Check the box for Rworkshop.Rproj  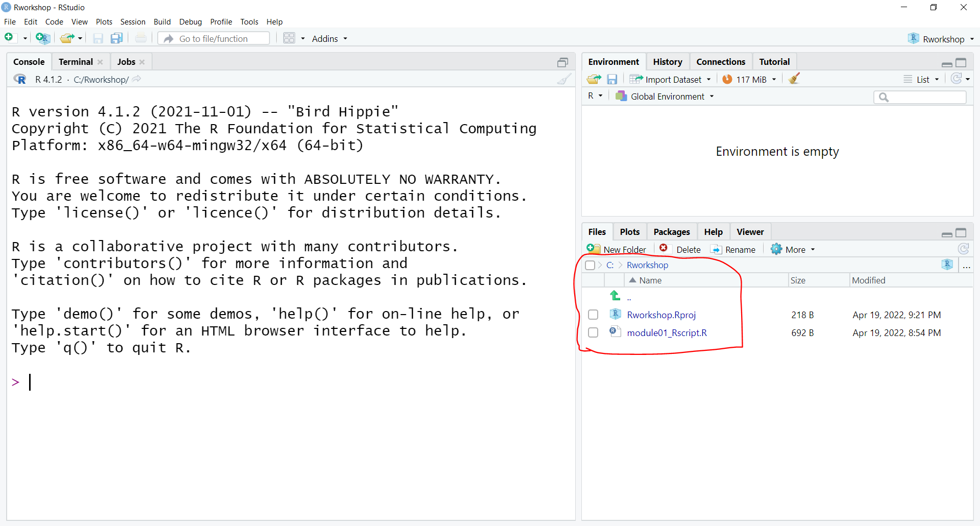point(593,315)
